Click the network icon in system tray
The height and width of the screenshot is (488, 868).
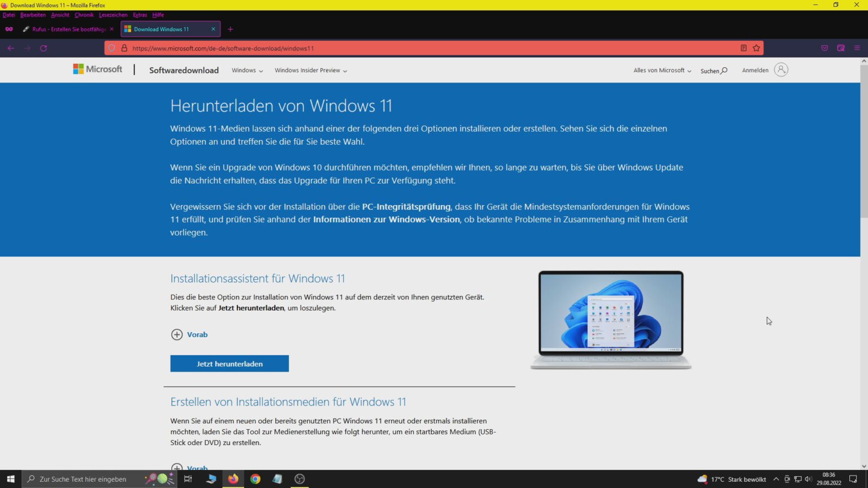798,479
